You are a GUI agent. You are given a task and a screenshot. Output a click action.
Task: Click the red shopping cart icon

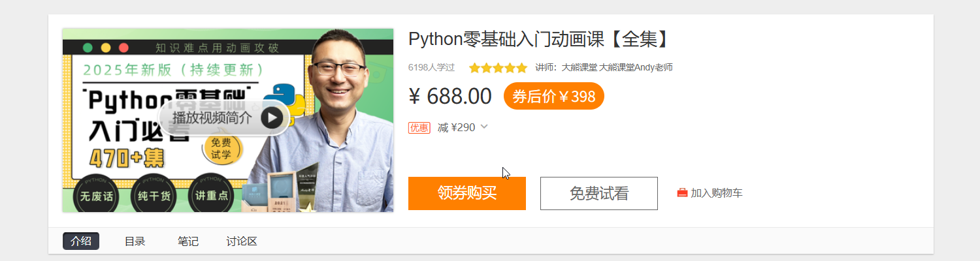pyautogui.click(x=682, y=193)
